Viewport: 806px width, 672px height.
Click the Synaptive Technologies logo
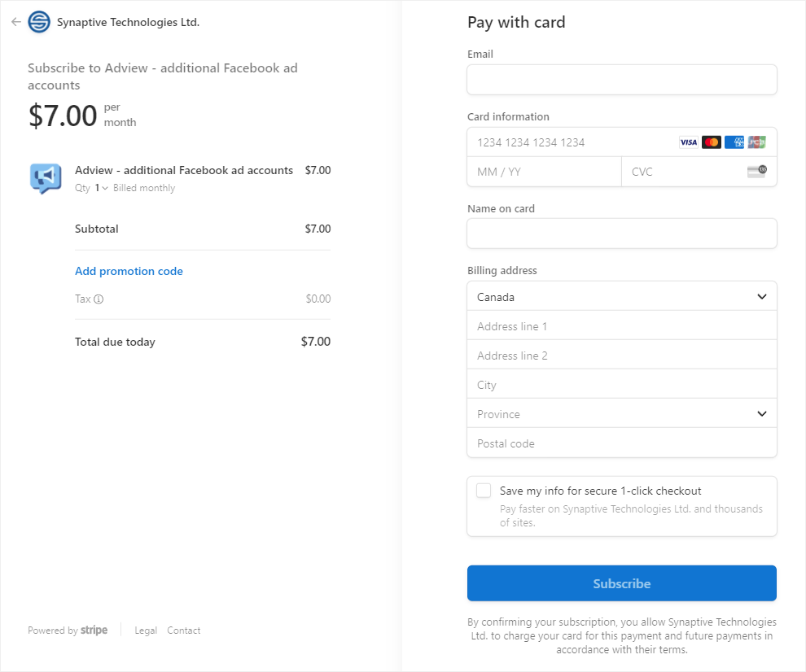click(39, 22)
